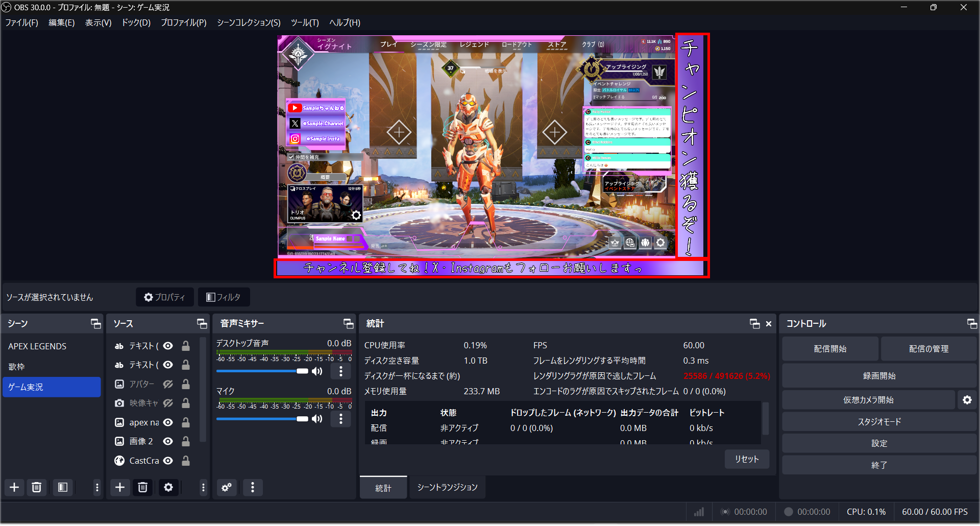The width and height of the screenshot is (980, 526).
Task: Mute デスクトップ音声 with its speaker icon
Action: (317, 371)
